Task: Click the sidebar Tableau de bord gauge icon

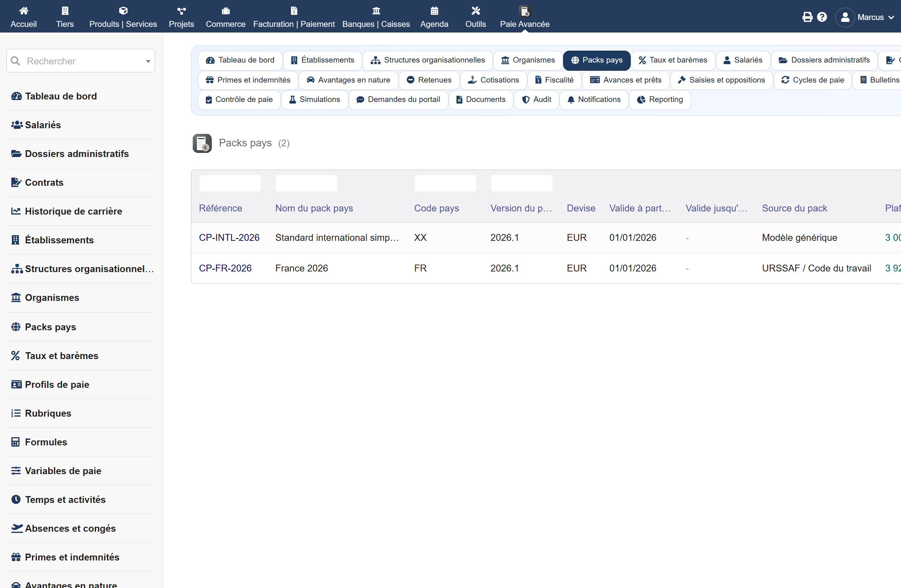Action: (16, 96)
